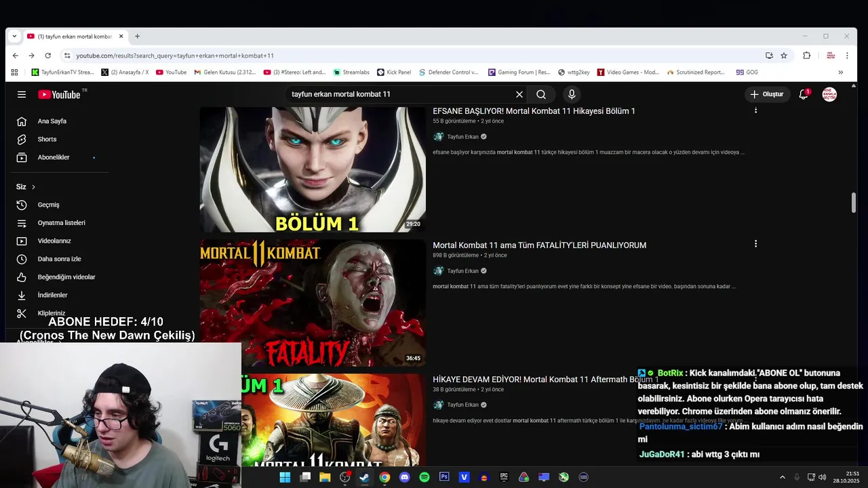Open the Gelen Kutusu Gmail bookmark
This screenshot has height=488, width=868.
(x=224, y=72)
